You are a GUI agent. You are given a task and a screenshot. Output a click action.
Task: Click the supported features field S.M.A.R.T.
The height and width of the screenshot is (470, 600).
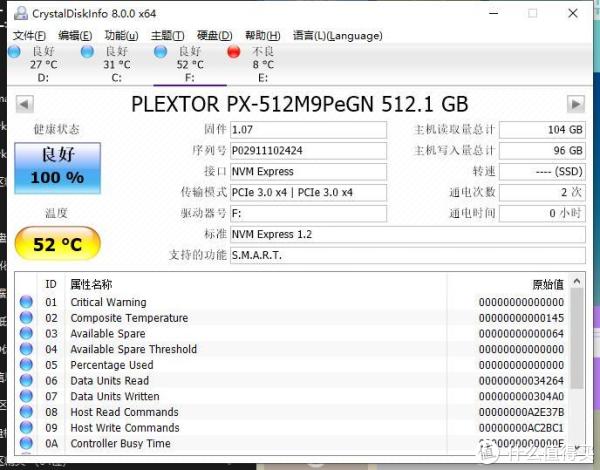click(408, 255)
